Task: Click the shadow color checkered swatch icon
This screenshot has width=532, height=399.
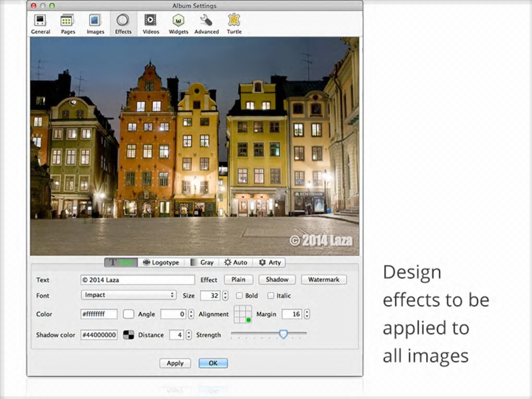Action: (128, 335)
